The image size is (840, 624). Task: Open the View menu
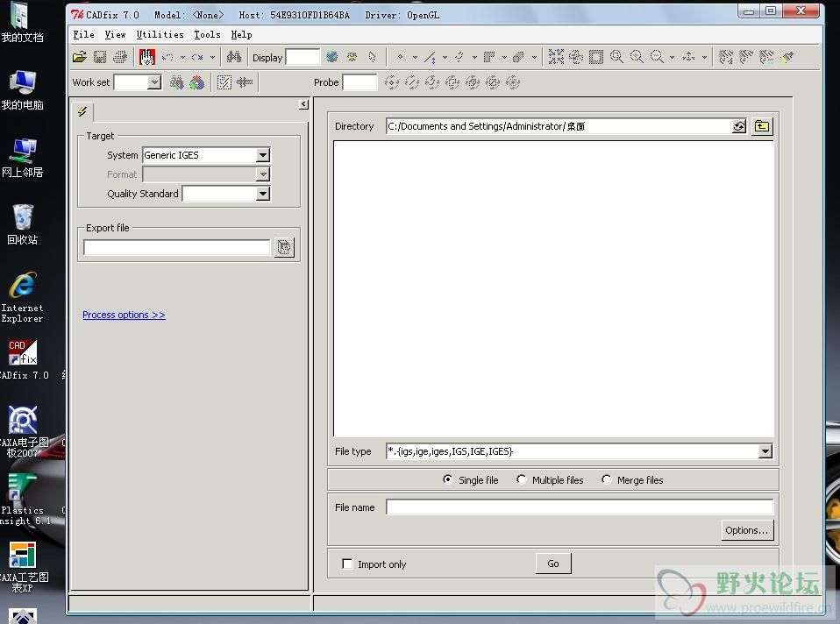[115, 35]
